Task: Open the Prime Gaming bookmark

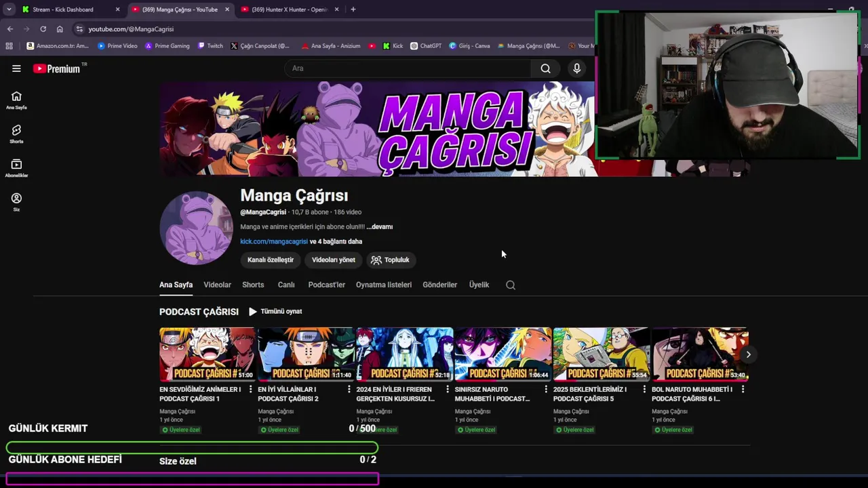Action: 167,46
